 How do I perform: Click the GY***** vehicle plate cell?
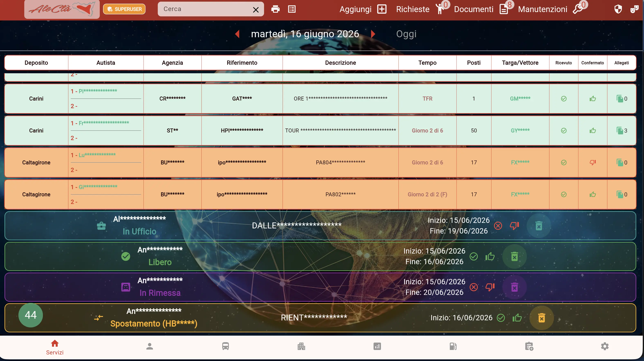(x=520, y=130)
